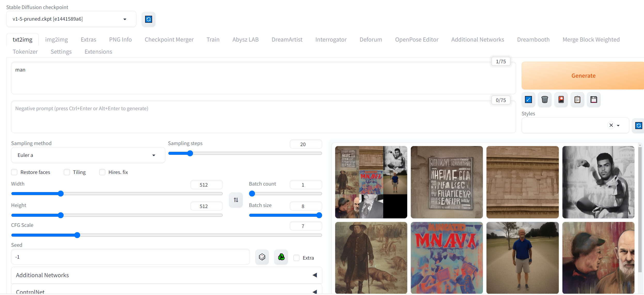Enable the Restore faces checkbox
Image resolution: width=644 pixels, height=295 pixels.
(x=14, y=172)
